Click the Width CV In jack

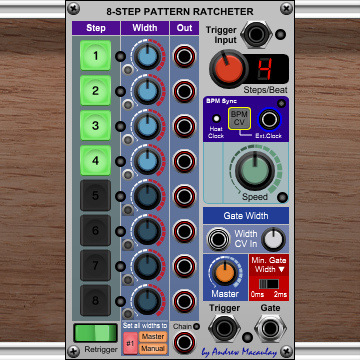218,239
